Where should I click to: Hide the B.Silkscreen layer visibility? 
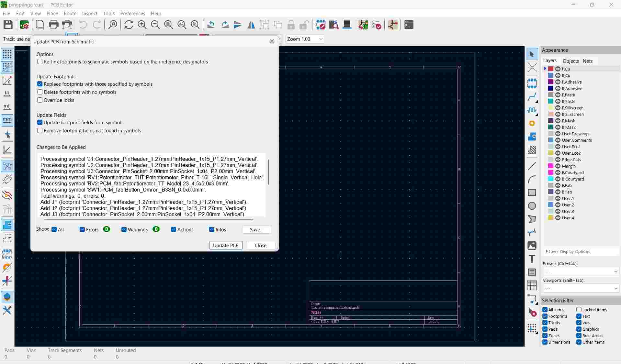[558, 114]
